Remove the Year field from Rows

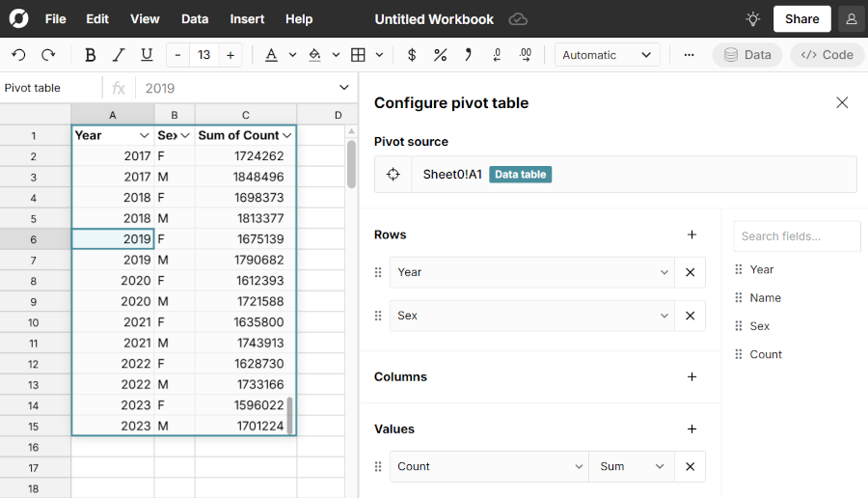690,272
